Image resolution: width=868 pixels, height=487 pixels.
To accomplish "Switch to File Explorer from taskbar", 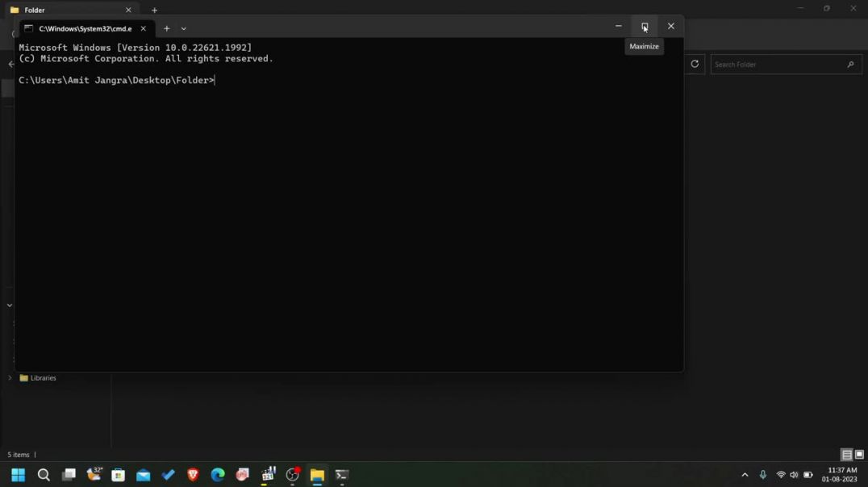I will pos(317,475).
